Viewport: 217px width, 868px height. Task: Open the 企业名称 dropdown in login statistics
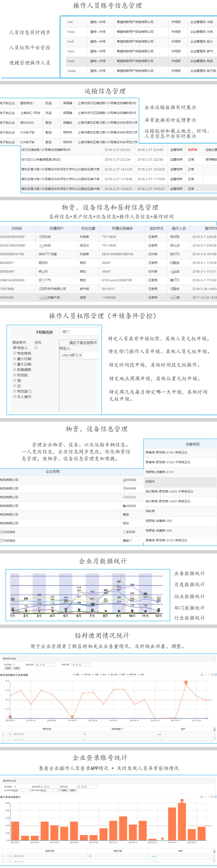tap(22, 790)
